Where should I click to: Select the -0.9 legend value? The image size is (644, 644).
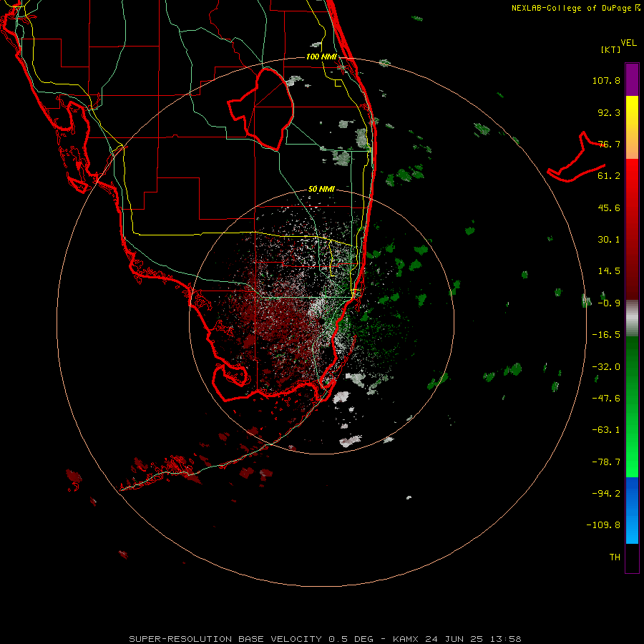click(609, 303)
